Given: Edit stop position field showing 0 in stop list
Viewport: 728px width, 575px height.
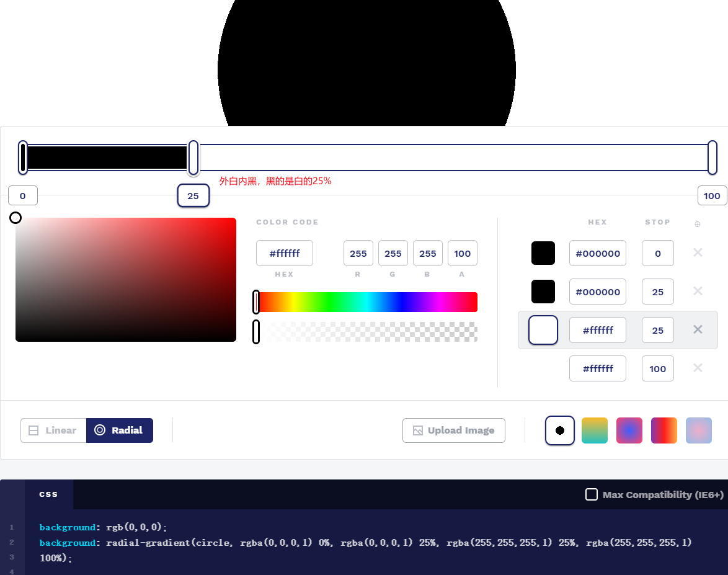Looking at the screenshot, I should 657,253.
